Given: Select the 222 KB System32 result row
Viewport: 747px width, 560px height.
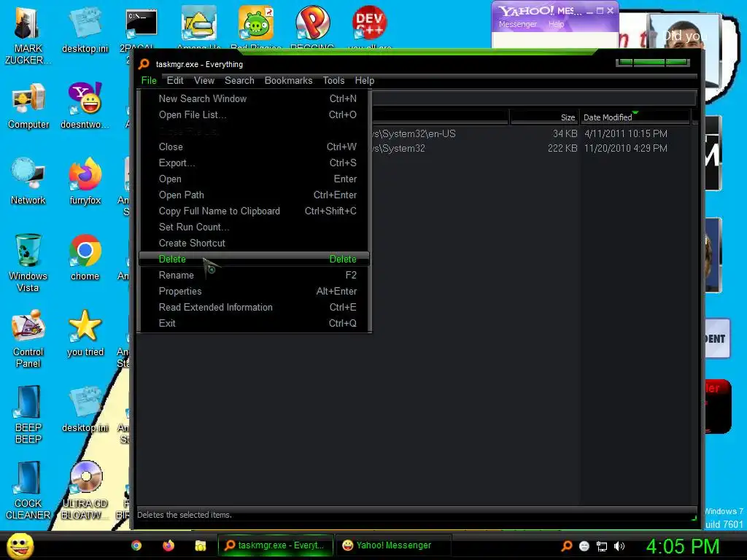Looking at the screenshot, I should (x=531, y=149).
